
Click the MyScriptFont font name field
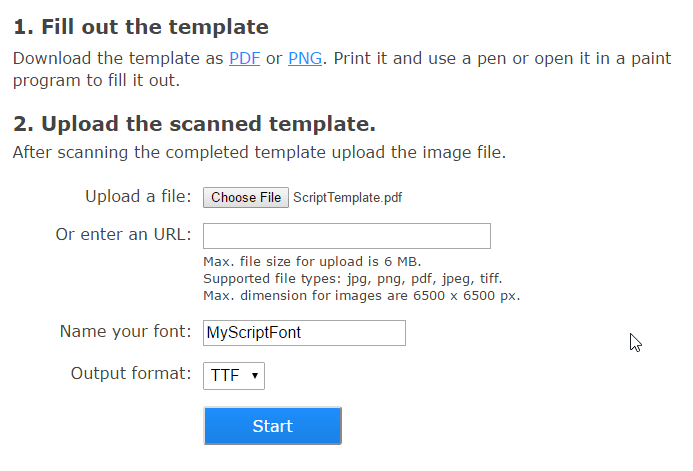pos(304,333)
